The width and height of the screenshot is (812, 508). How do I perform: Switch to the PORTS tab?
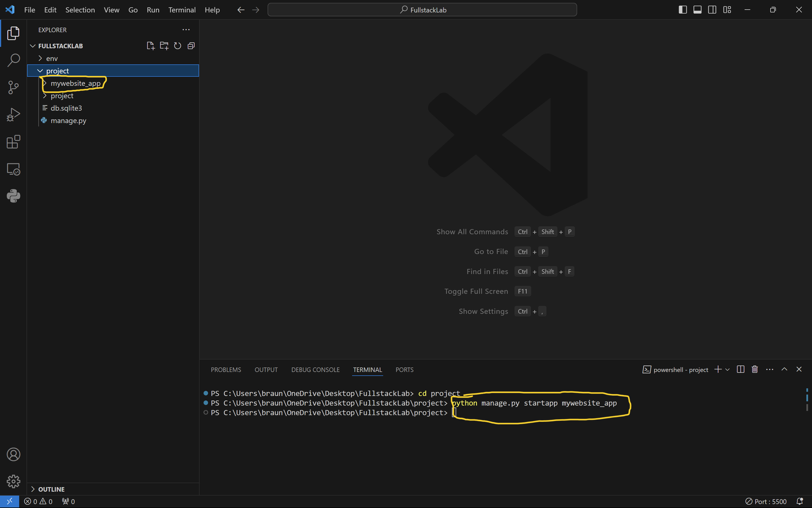click(404, 370)
